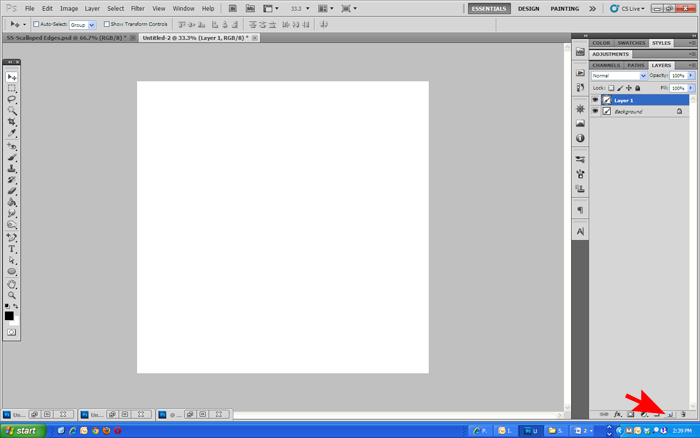Swap foreground and background colors

[16, 306]
